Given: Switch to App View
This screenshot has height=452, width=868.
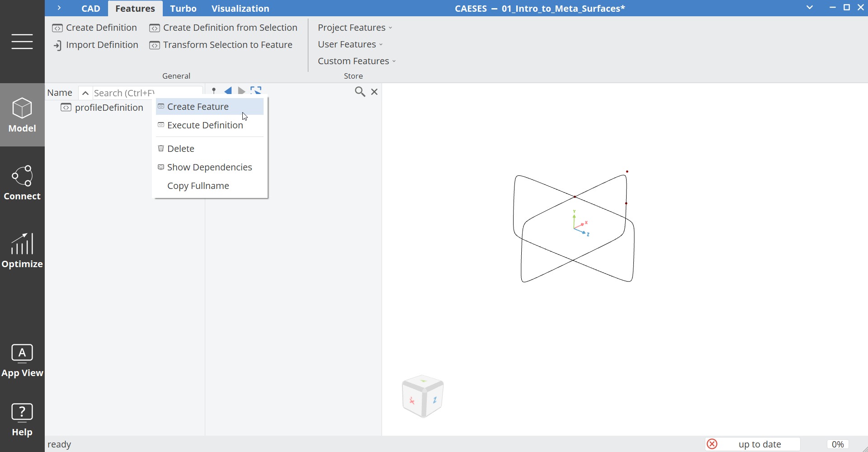Looking at the screenshot, I should pyautogui.click(x=22, y=359).
